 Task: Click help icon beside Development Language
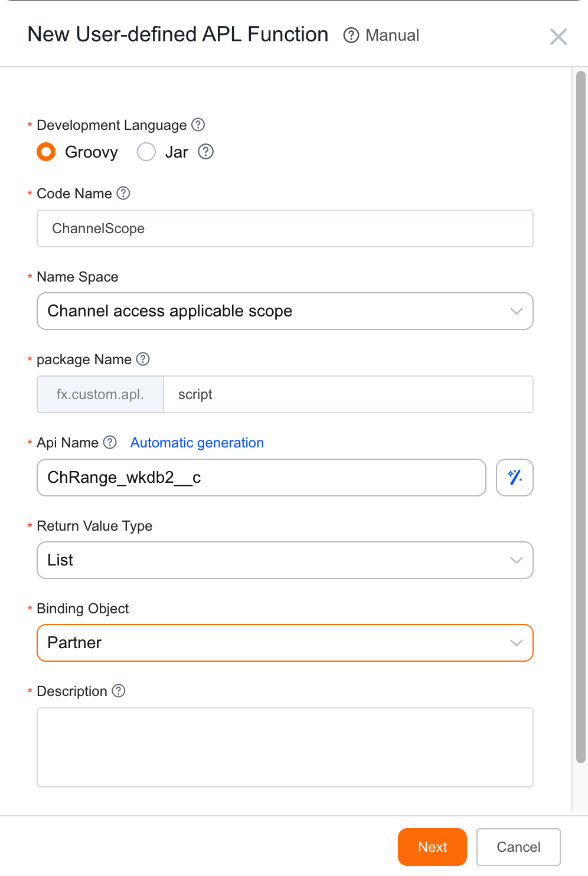pyautogui.click(x=198, y=125)
